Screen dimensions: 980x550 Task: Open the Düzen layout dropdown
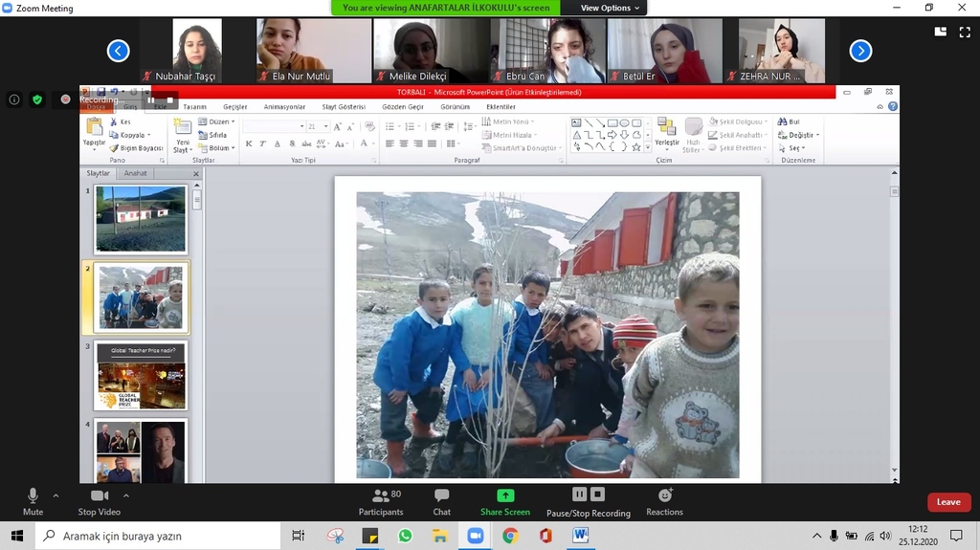pyautogui.click(x=216, y=121)
